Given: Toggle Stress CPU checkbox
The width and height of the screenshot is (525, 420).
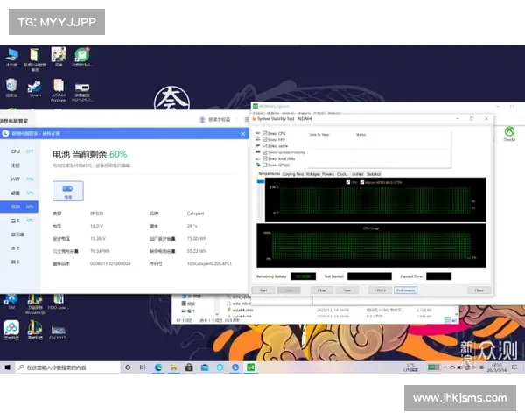Looking at the screenshot, I should tap(265, 133).
